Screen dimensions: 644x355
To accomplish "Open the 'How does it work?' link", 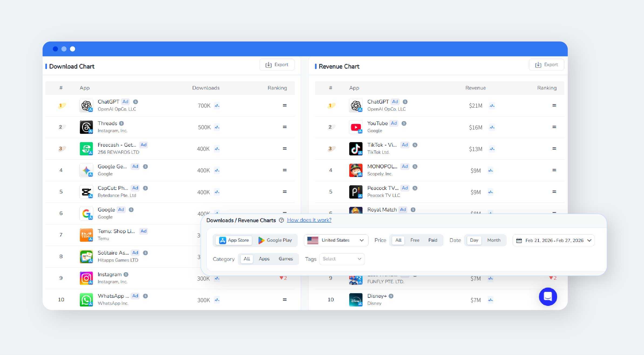I will coord(309,220).
